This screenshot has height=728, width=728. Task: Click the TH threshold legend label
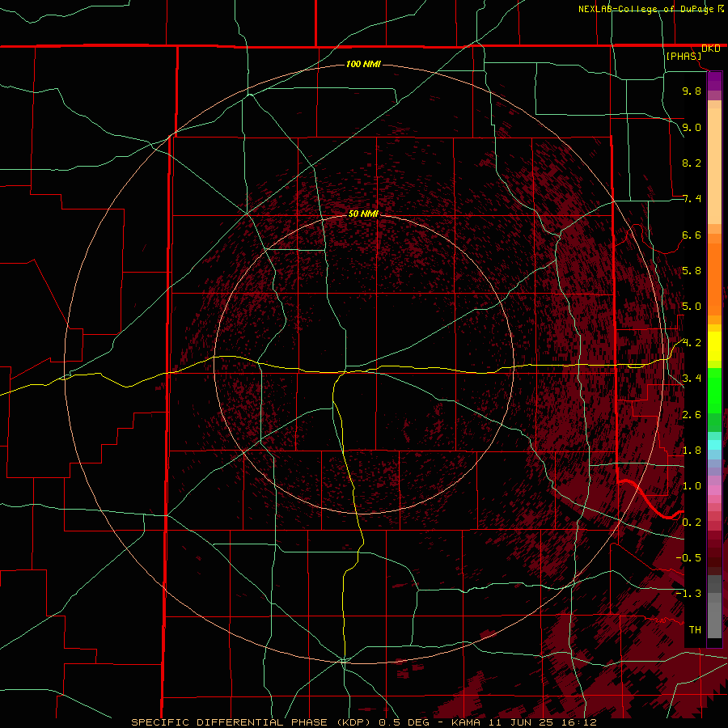click(x=695, y=630)
